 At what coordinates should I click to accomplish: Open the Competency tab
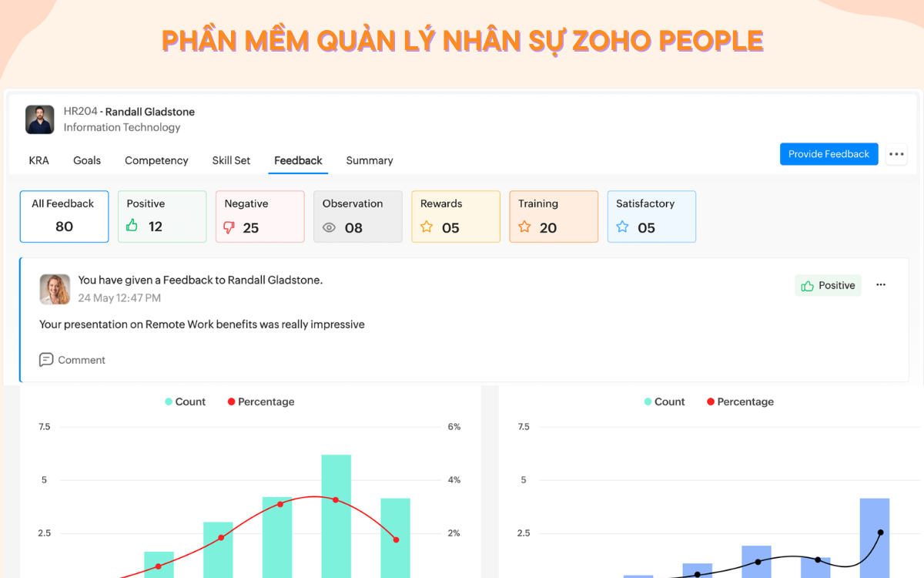156,160
